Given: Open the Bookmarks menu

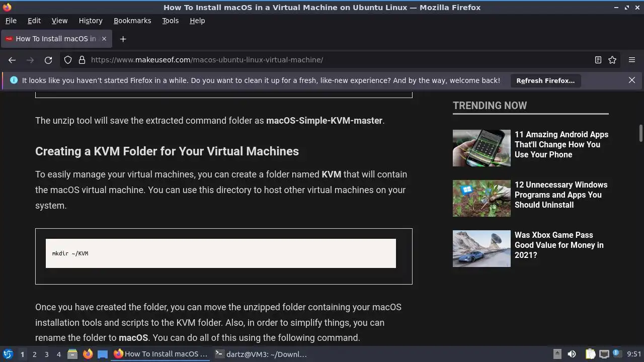Looking at the screenshot, I should 132,21.
